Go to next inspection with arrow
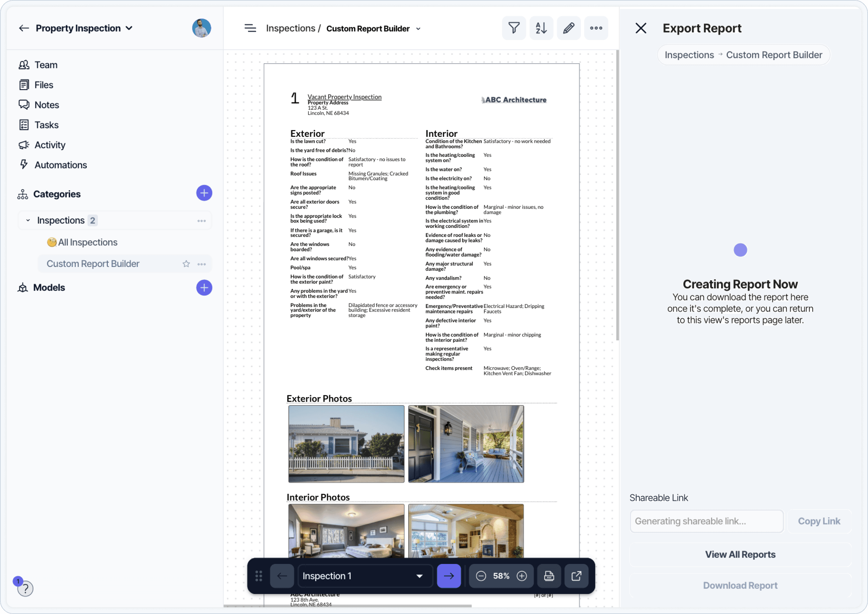Screen dimensions: 868x614 point(449,576)
